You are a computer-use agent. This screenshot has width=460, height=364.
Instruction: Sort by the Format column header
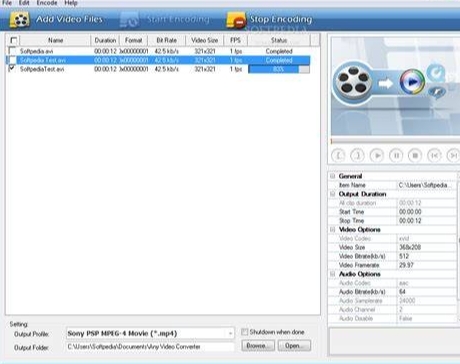click(x=134, y=40)
